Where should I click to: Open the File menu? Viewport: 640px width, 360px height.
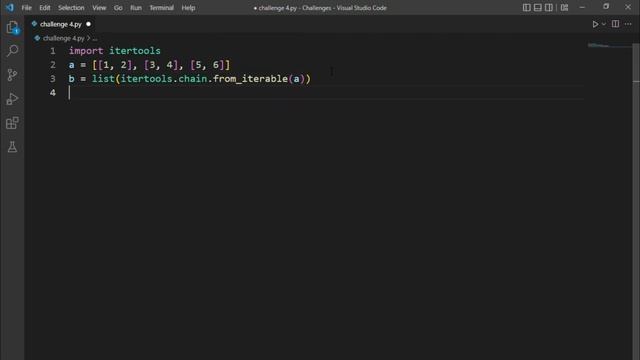(27, 8)
